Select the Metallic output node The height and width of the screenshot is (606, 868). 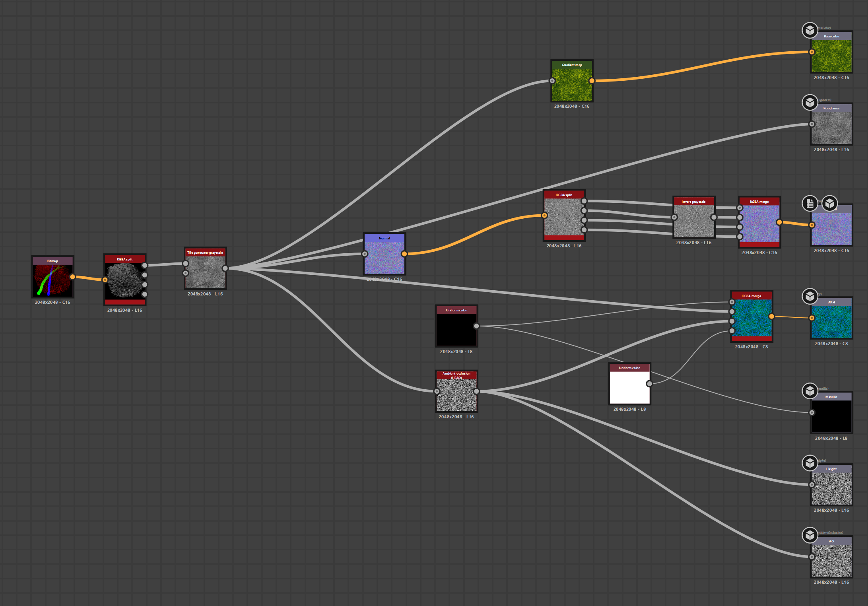pos(831,413)
